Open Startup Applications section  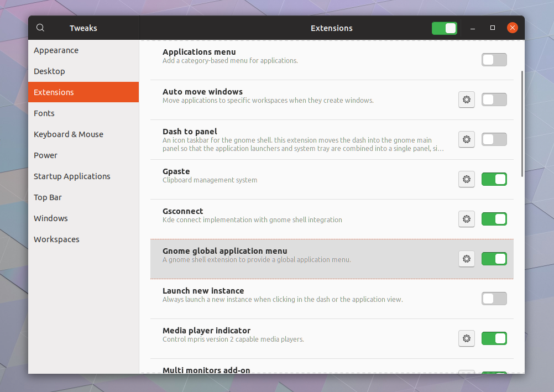(x=72, y=176)
